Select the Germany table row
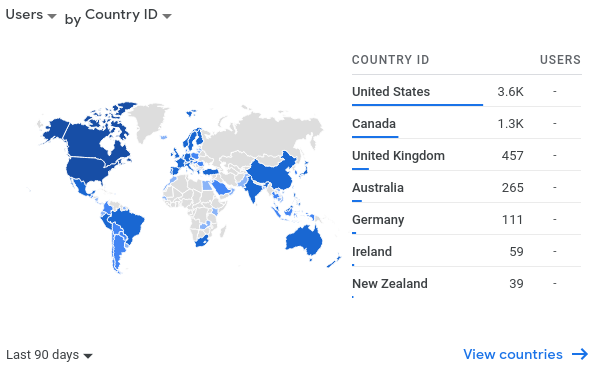 (x=467, y=219)
